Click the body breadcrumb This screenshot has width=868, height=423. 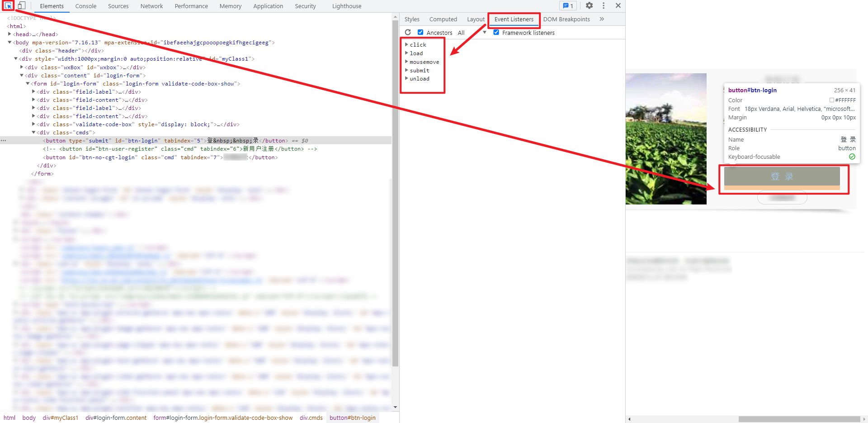coord(29,418)
